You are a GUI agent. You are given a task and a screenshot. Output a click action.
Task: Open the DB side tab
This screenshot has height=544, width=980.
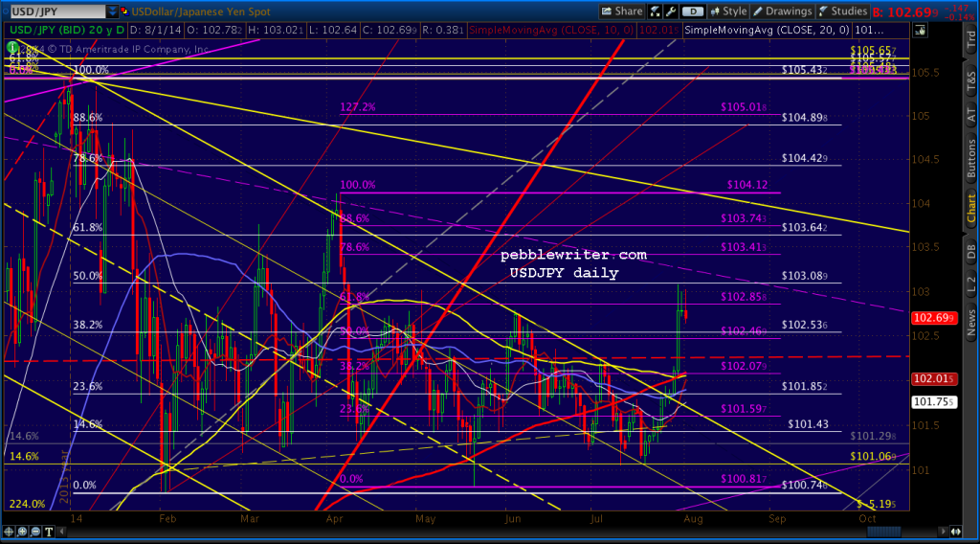coord(970,251)
